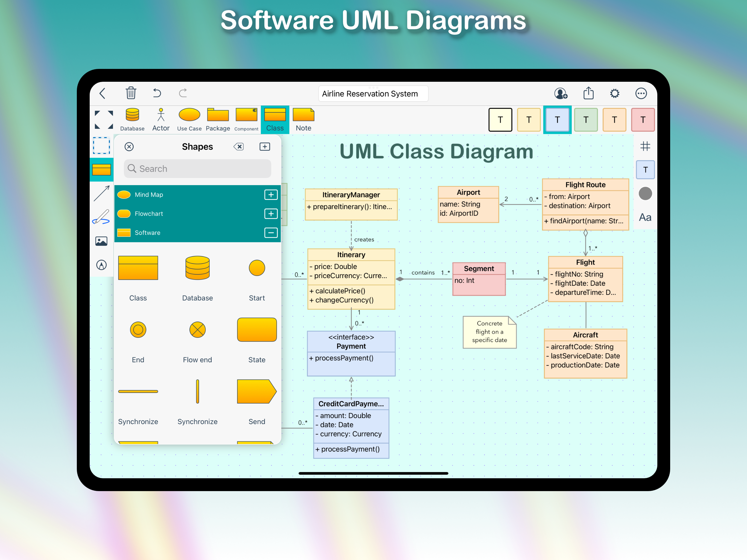
Task: Pick the vertical Synchronize shape
Action: coord(197,392)
